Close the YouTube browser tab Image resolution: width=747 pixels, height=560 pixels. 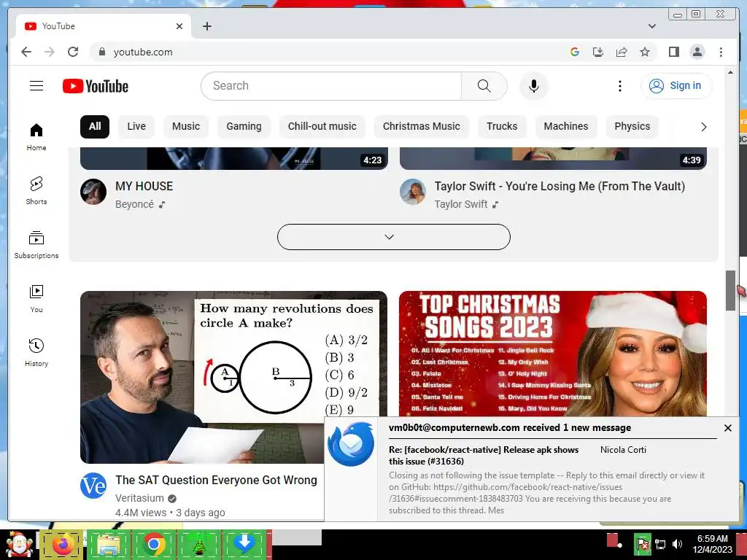[x=179, y=26]
